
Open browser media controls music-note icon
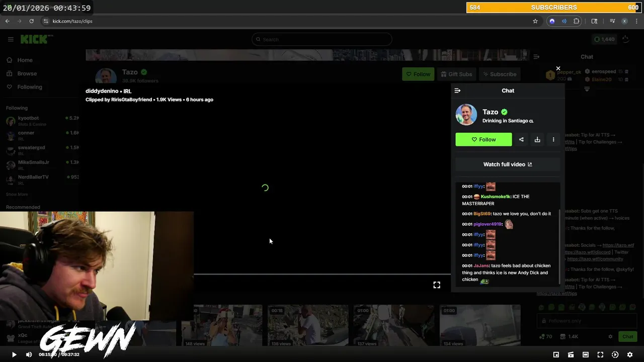click(x=612, y=21)
